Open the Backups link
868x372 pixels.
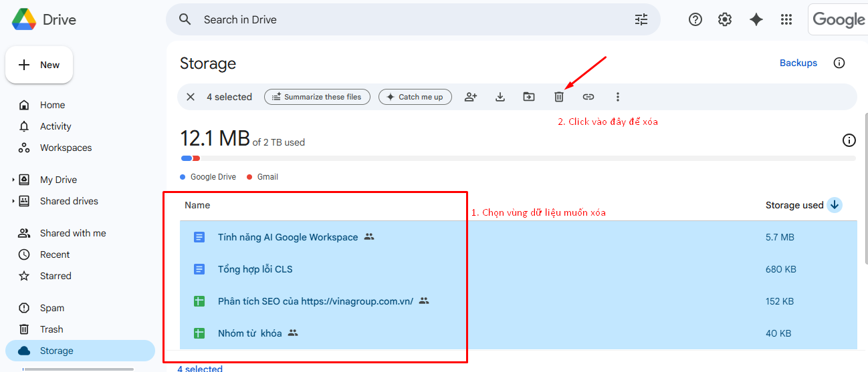point(798,63)
